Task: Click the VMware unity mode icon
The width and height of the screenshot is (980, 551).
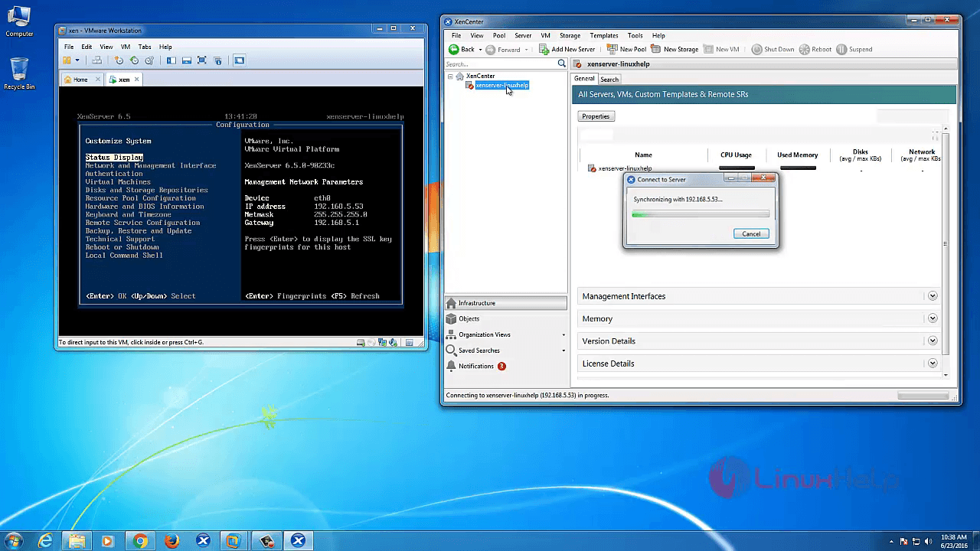Action: [217, 60]
